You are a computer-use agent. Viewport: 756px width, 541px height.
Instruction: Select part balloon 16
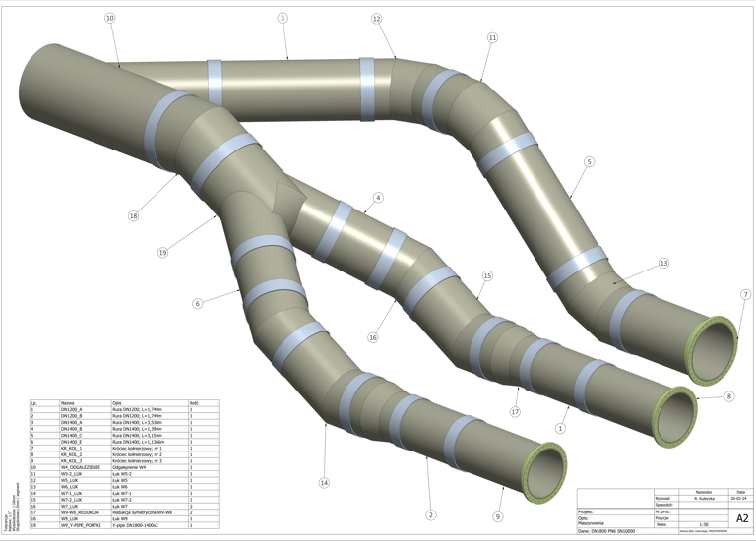click(373, 337)
